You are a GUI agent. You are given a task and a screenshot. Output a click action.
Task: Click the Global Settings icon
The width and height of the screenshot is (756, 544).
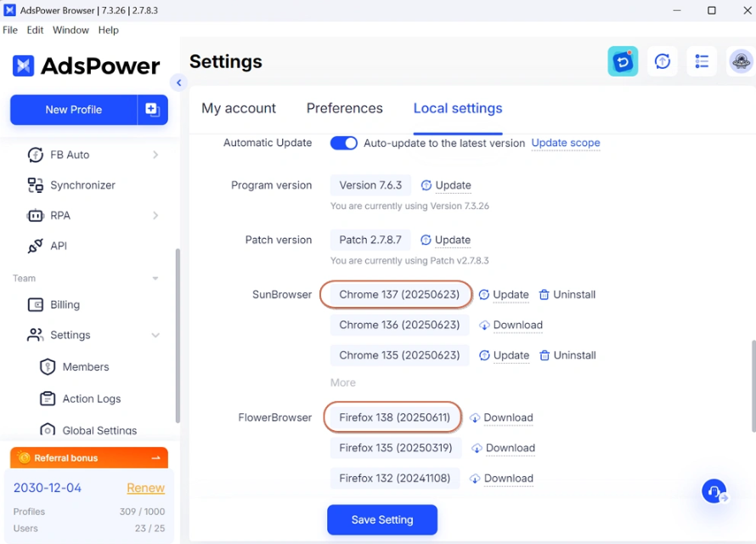click(x=48, y=430)
